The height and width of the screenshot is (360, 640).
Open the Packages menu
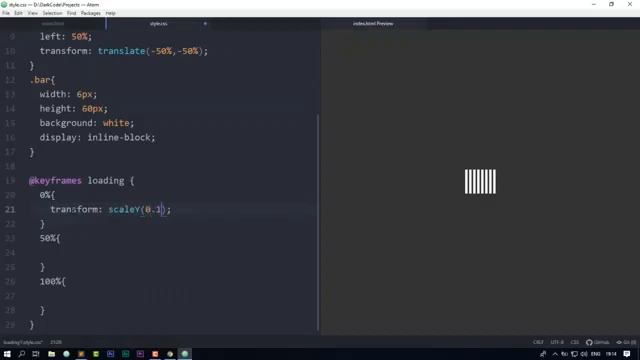[x=91, y=13]
